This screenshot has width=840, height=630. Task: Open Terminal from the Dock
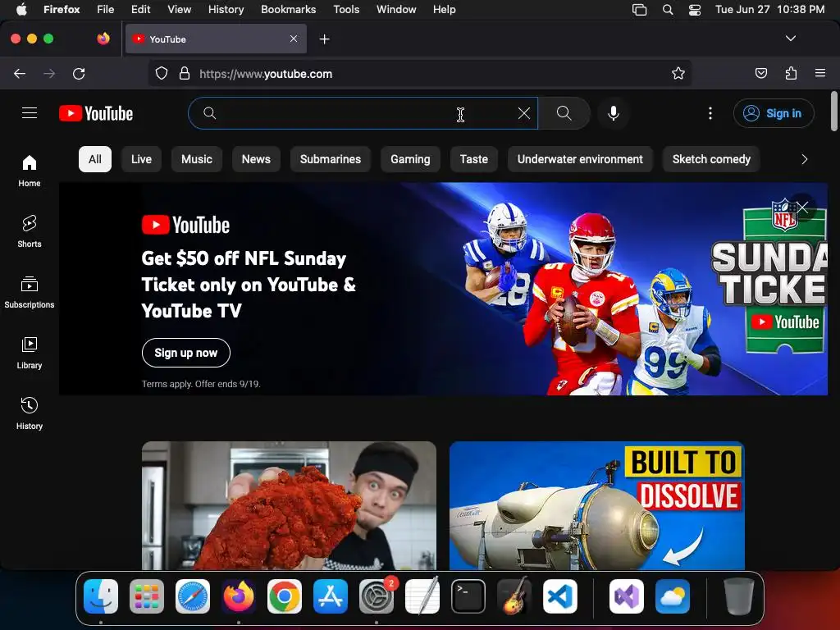pos(468,596)
